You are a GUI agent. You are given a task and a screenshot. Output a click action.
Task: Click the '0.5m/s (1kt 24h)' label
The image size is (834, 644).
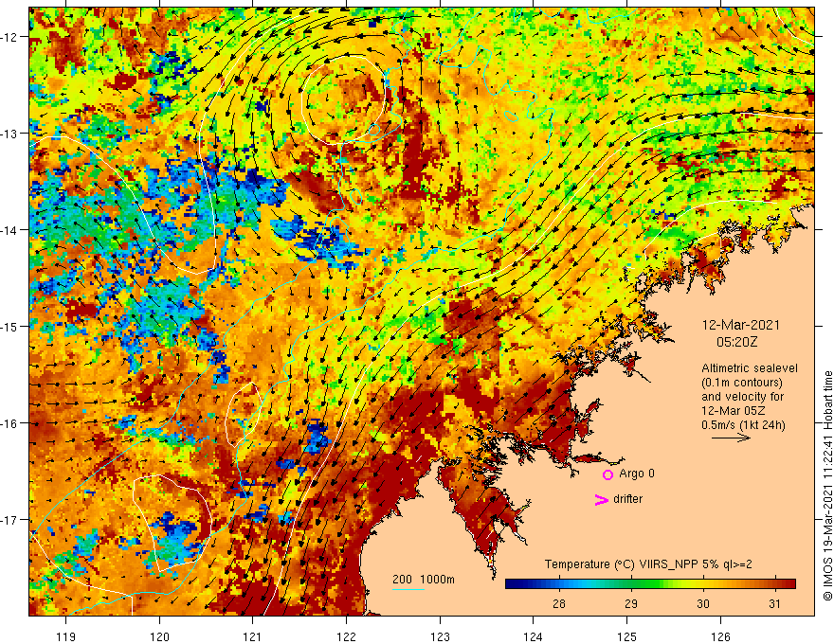[743, 425]
